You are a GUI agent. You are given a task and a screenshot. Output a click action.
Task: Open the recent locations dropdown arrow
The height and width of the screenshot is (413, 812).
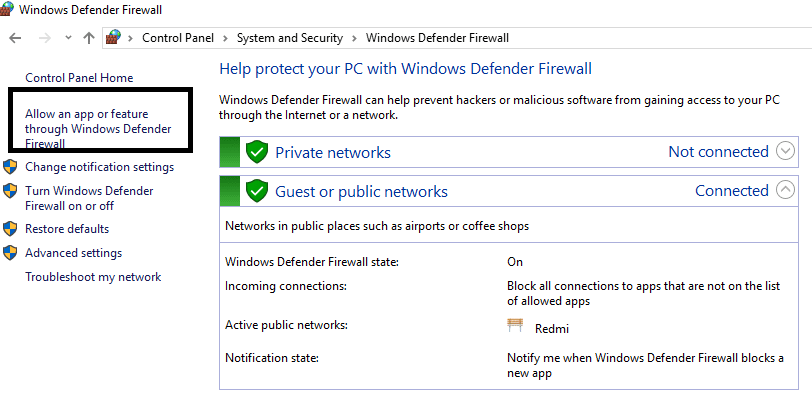tap(67, 38)
